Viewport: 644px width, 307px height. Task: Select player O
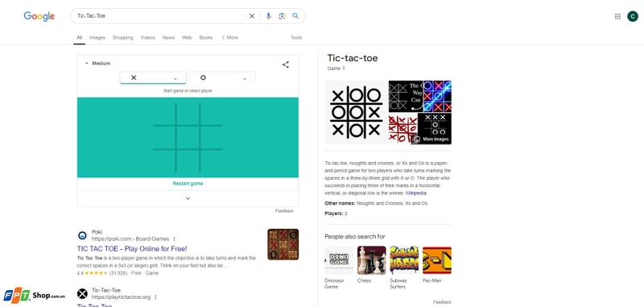[223, 77]
